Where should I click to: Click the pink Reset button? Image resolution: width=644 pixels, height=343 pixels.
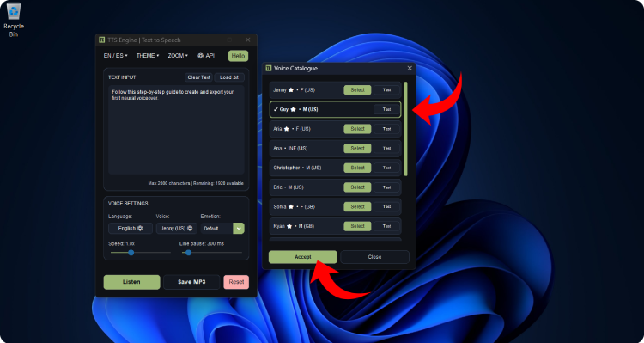tap(236, 282)
